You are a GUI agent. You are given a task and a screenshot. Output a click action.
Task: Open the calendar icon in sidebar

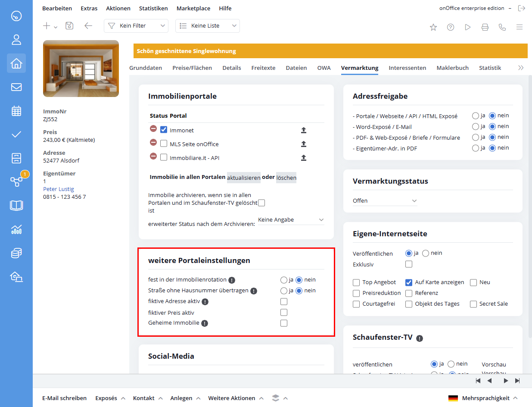(16, 111)
